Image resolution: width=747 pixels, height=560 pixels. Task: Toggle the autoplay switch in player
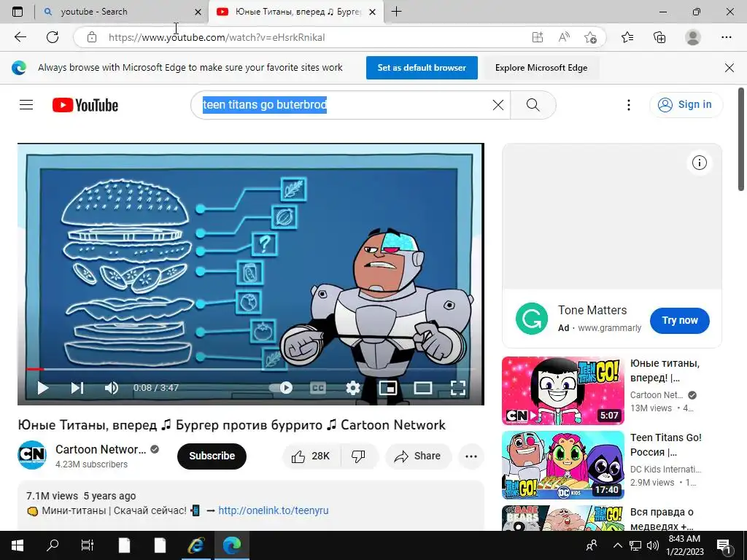(281, 388)
